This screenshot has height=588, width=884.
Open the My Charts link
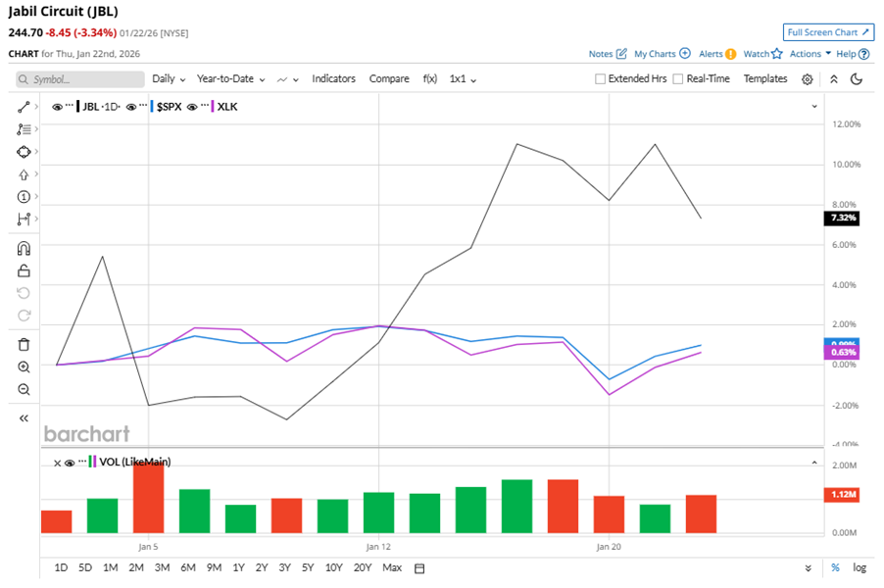662,54
